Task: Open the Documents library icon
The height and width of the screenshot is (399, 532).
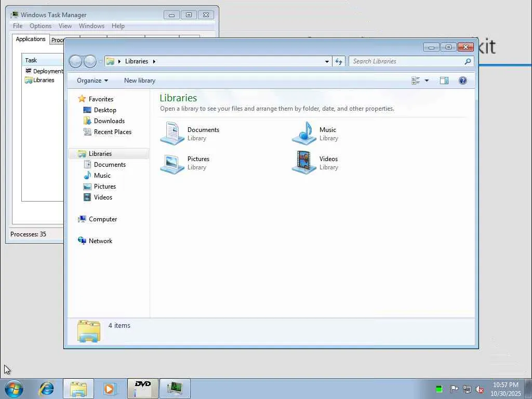Action: 172,134
